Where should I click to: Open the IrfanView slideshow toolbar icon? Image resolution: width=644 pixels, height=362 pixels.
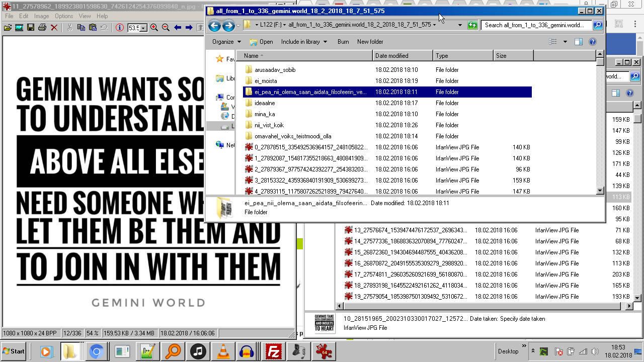19,28
